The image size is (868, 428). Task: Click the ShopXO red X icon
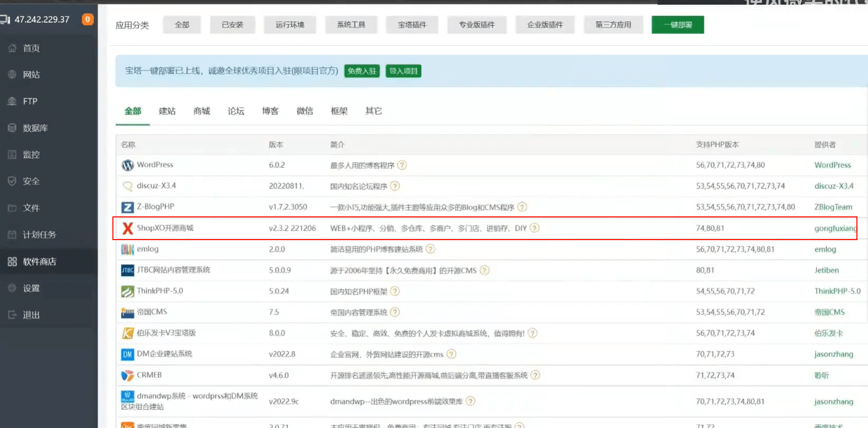[128, 228]
